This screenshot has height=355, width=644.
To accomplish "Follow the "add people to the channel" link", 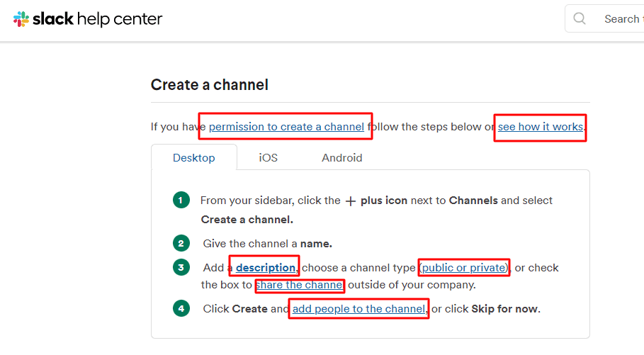I will (359, 309).
